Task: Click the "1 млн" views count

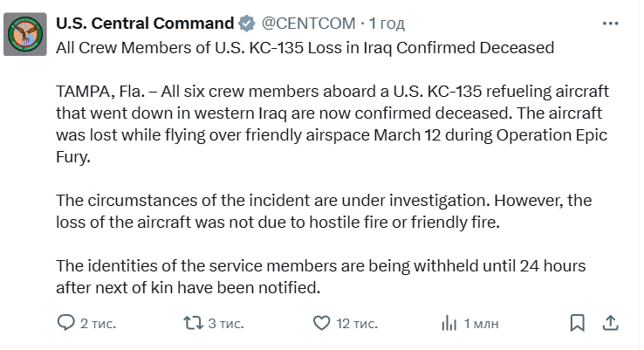Action: 481,324
